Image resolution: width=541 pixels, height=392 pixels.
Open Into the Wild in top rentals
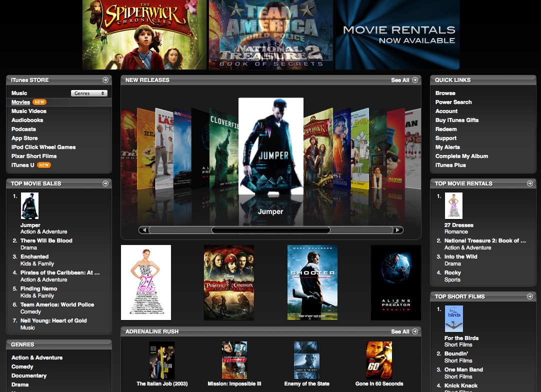(461, 256)
